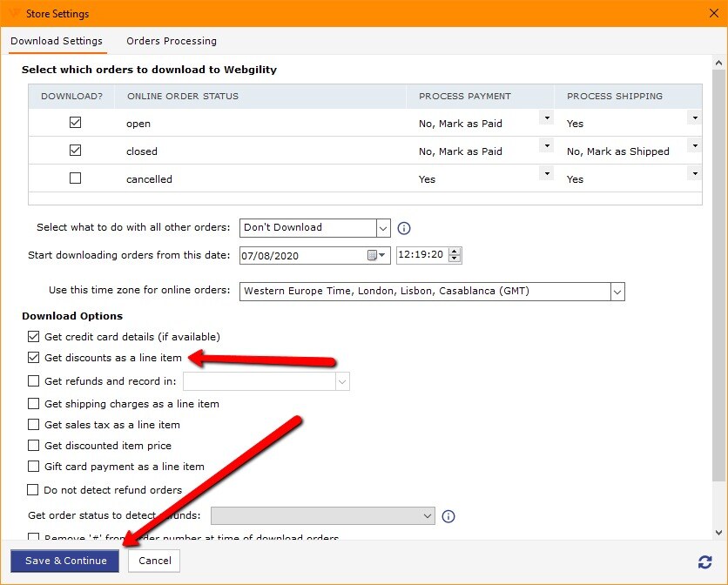728x585 pixels.
Task: Expand the time zone dropdown
Action: 617,292
